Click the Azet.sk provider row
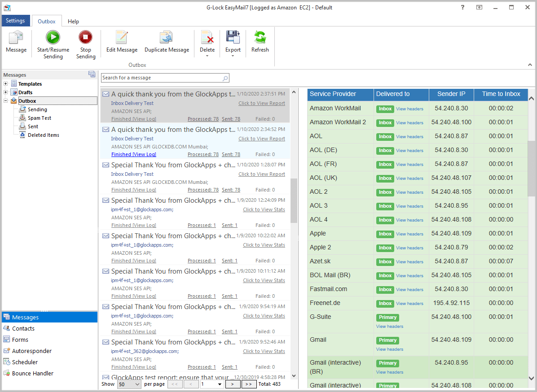The image size is (537, 392). click(418, 261)
